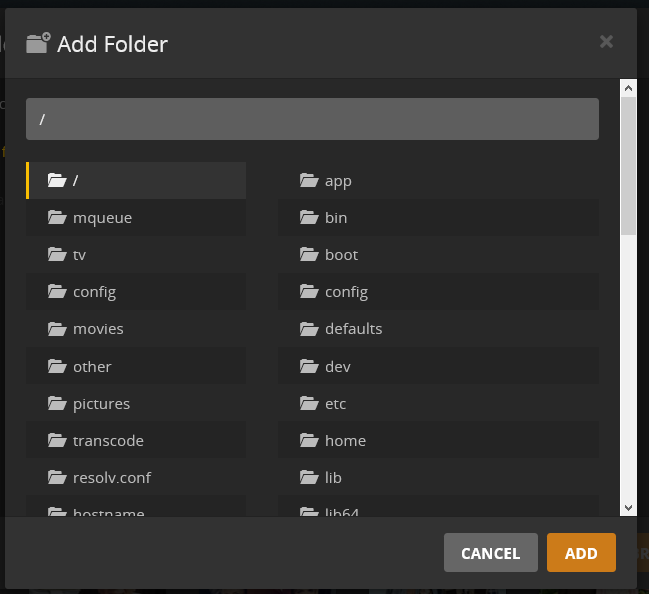Click folder icon next to home
Screen dimensions: 649x594
[309, 440]
